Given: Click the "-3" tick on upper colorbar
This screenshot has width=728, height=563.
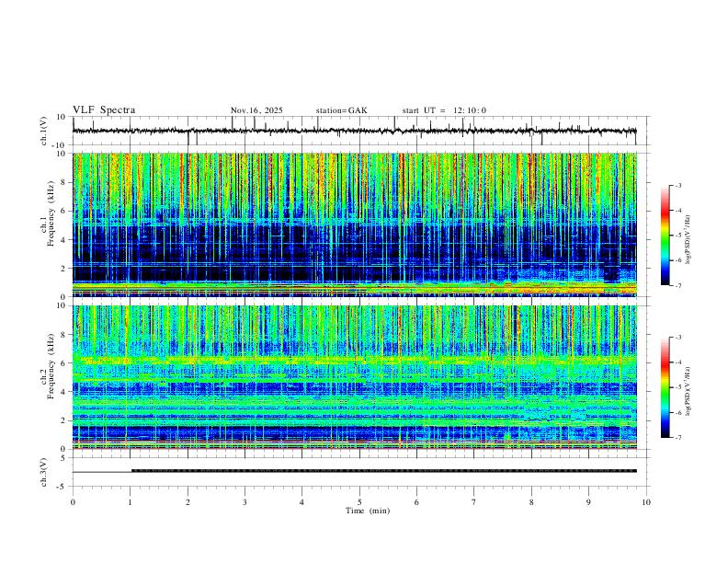Looking at the screenshot, I should pos(677,185).
